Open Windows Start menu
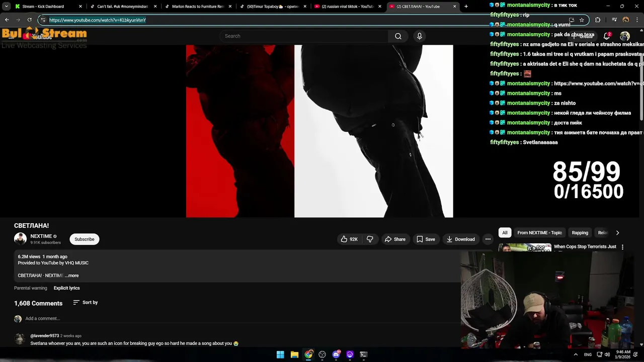 (x=280, y=354)
